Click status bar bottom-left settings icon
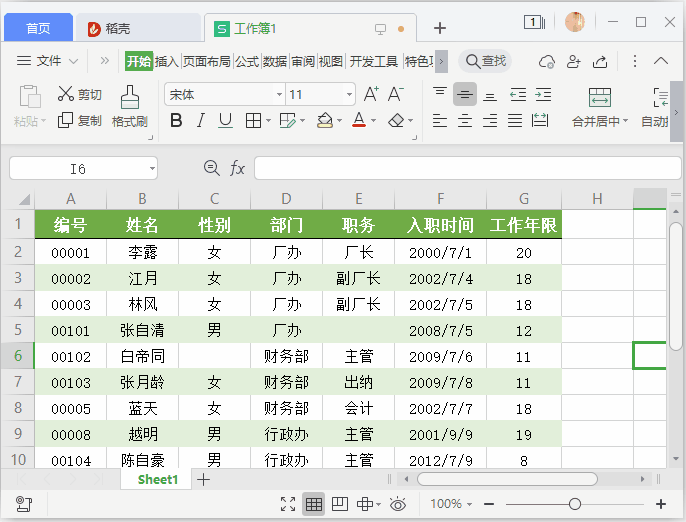Image resolution: width=686 pixels, height=522 pixels. [24, 504]
